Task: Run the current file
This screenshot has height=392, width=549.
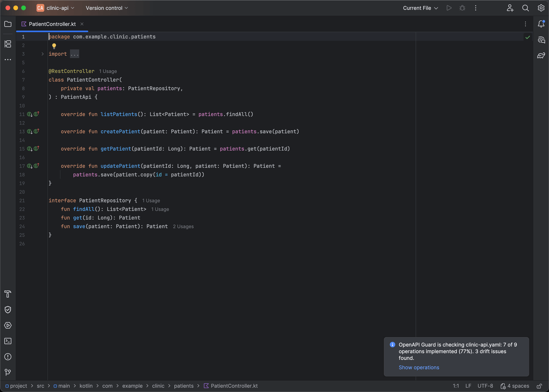Action: (x=449, y=8)
